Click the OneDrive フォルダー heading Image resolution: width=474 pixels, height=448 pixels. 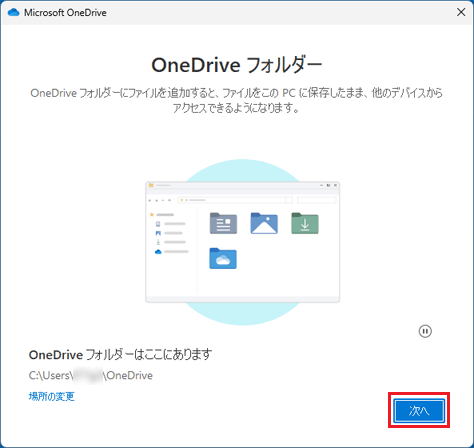point(237,65)
